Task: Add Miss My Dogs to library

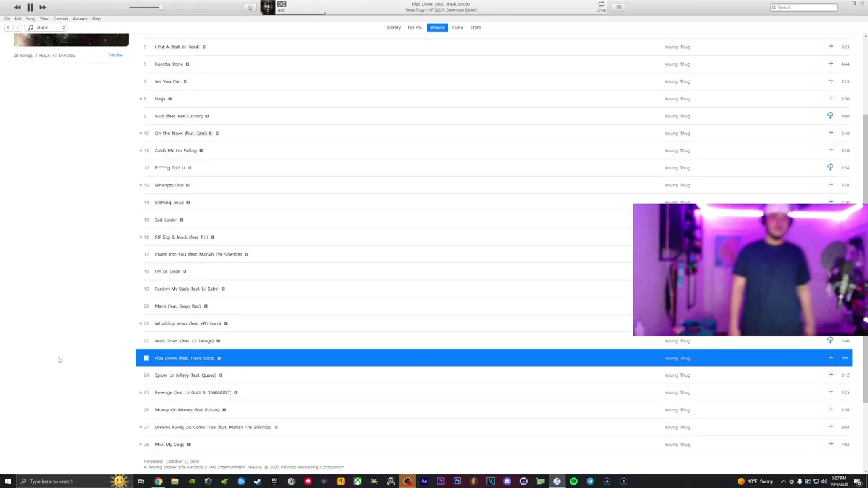Action: tap(831, 444)
